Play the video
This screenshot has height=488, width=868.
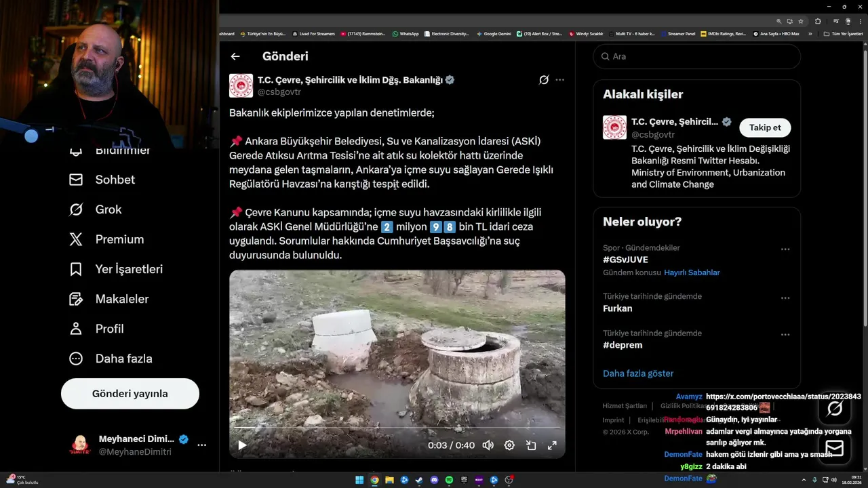click(x=242, y=445)
